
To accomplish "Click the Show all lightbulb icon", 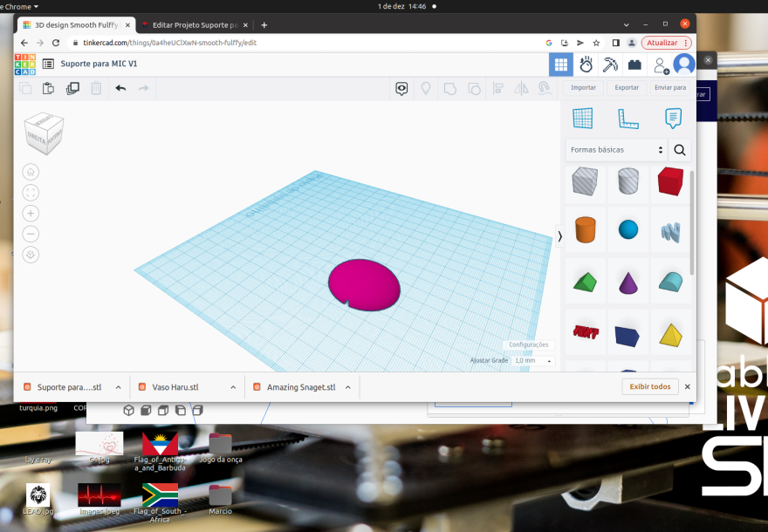I will point(426,89).
